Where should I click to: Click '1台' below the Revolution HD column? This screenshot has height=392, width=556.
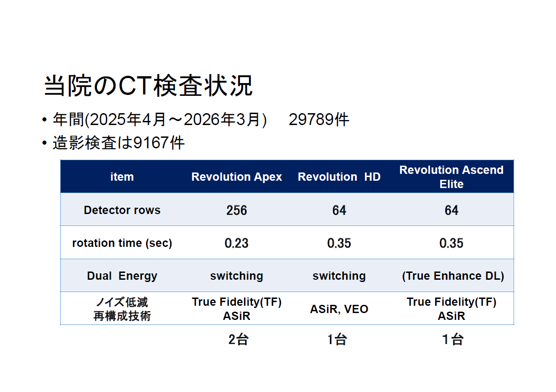click(337, 340)
